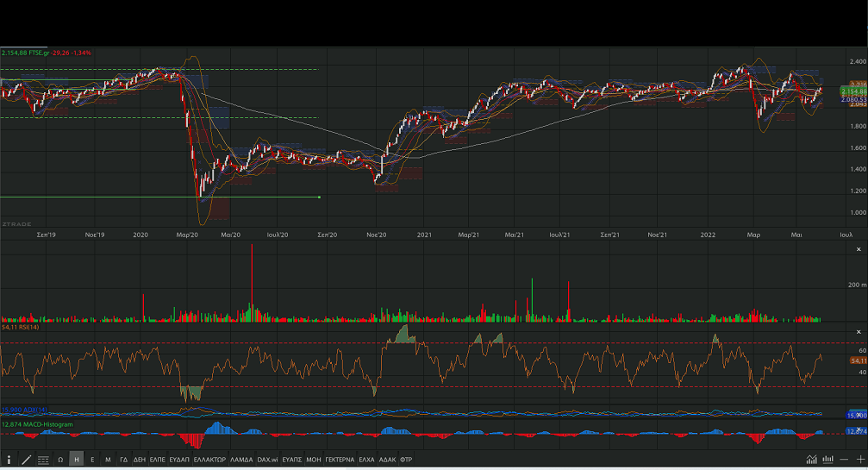Select monthly timeframe M
868x470 pixels.
108,461
